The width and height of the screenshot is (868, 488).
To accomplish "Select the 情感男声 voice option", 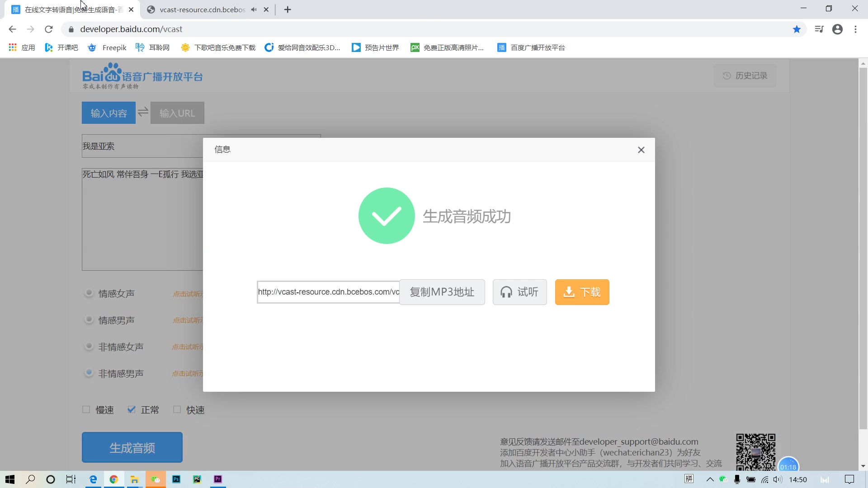I will click(x=89, y=319).
